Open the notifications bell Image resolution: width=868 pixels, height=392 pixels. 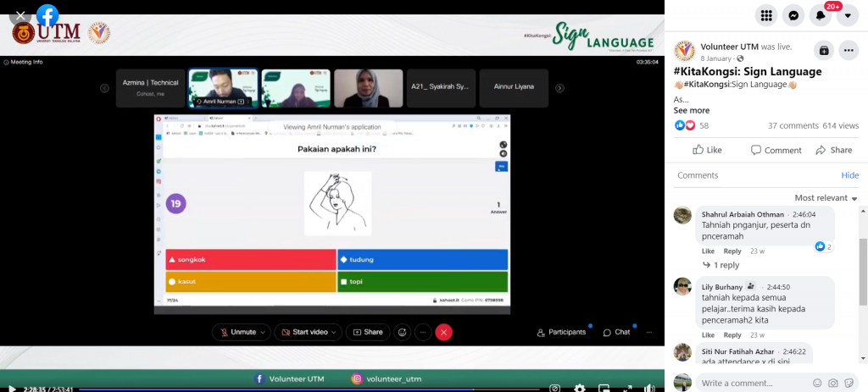821,15
